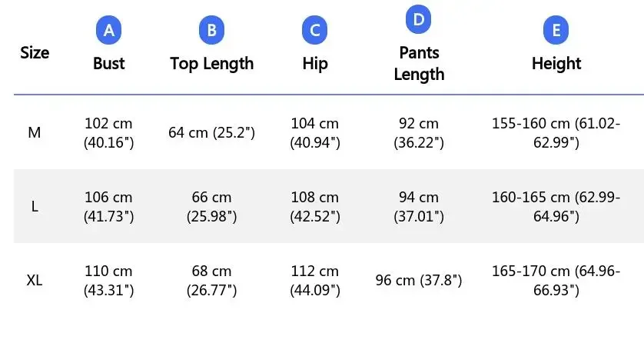Select the M size row label

(x=35, y=132)
